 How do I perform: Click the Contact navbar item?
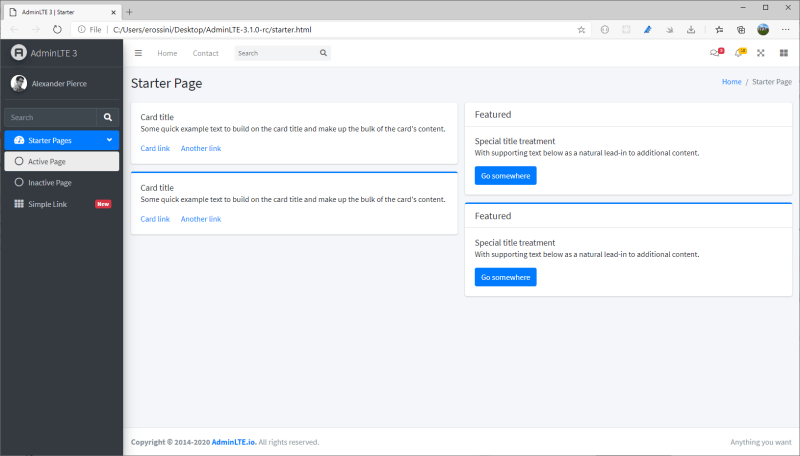click(206, 53)
